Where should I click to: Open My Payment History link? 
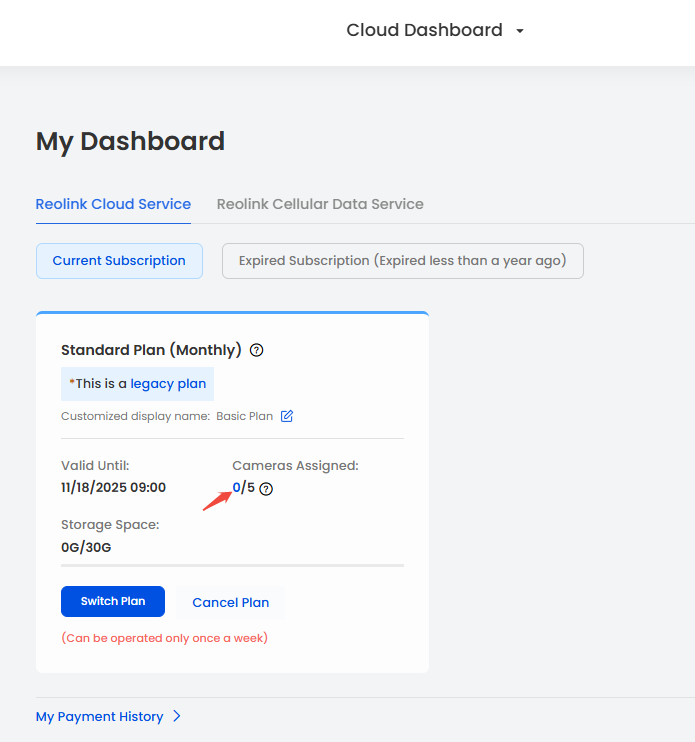100,716
